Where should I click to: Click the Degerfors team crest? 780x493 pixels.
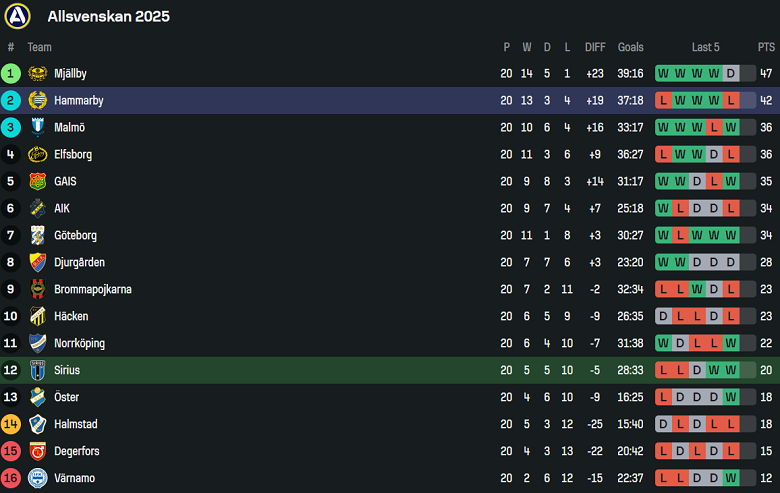[38, 451]
